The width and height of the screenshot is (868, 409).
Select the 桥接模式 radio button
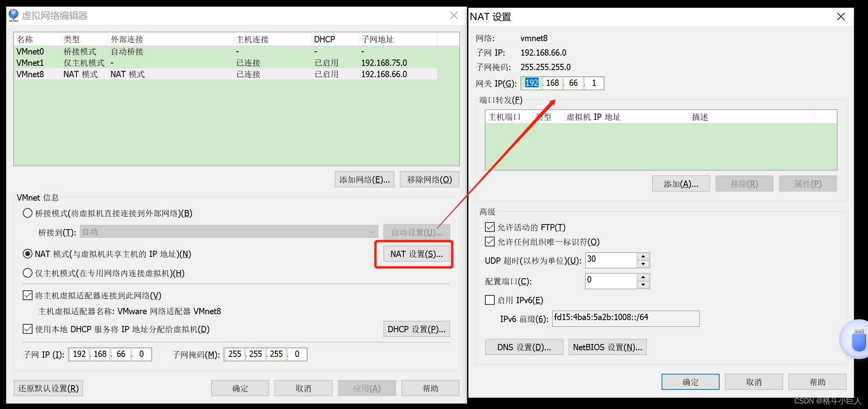27,213
